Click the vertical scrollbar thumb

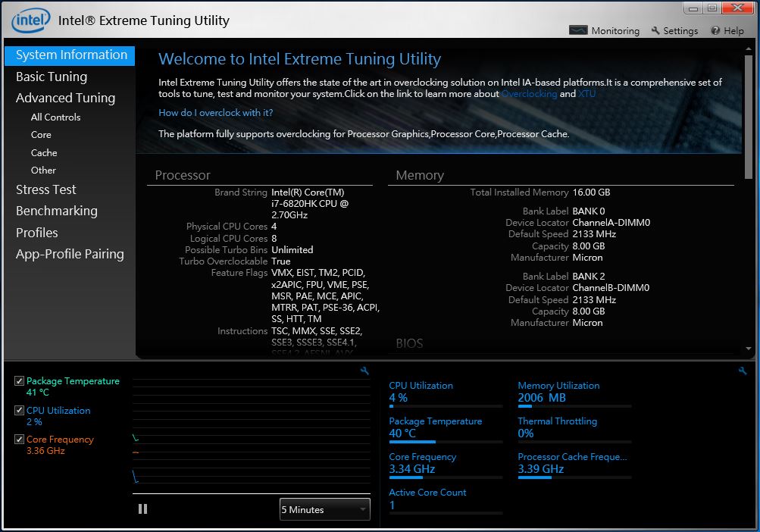(749, 117)
